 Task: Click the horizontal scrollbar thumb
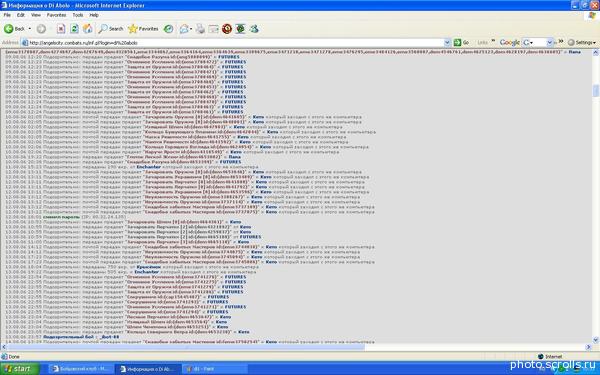pos(186,347)
